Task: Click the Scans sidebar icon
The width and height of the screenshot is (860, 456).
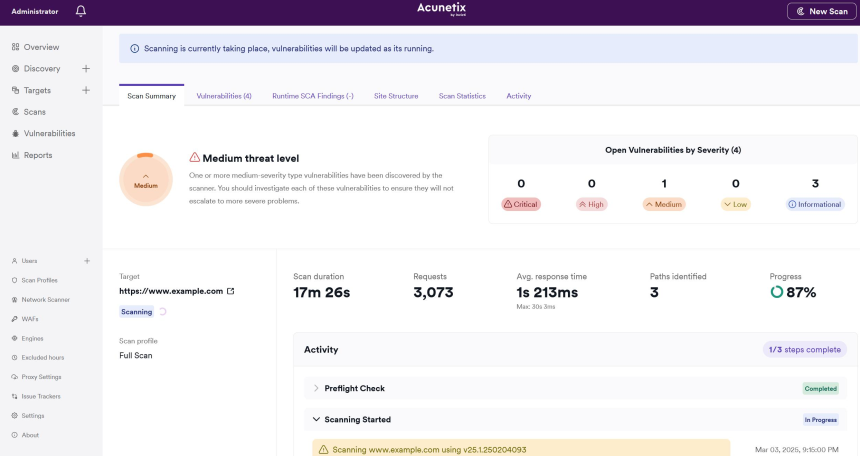Action: point(15,112)
